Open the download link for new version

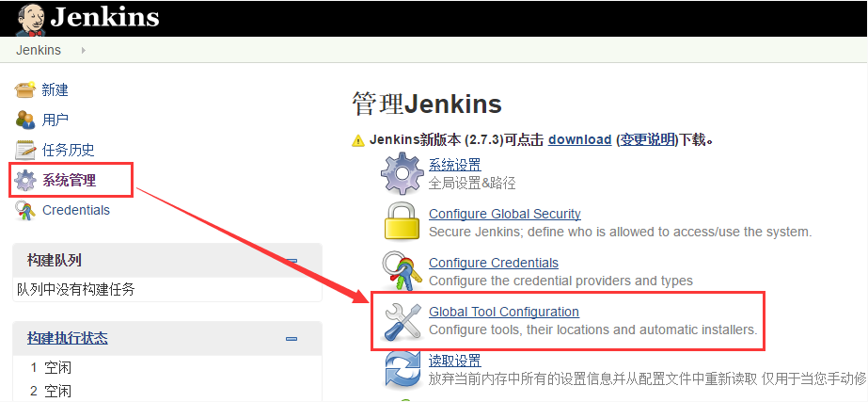coord(579,139)
